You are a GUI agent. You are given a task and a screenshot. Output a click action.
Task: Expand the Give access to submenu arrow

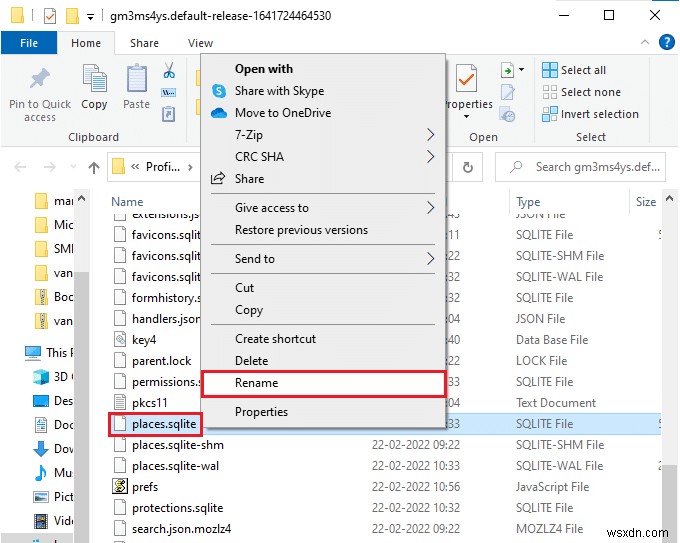[430, 208]
